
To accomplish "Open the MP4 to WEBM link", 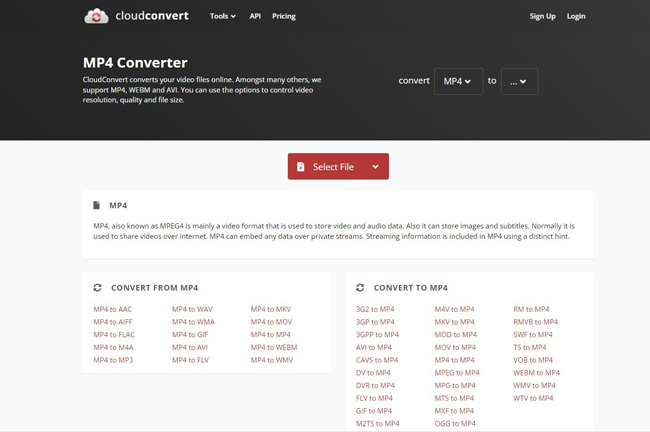I will coord(274,347).
